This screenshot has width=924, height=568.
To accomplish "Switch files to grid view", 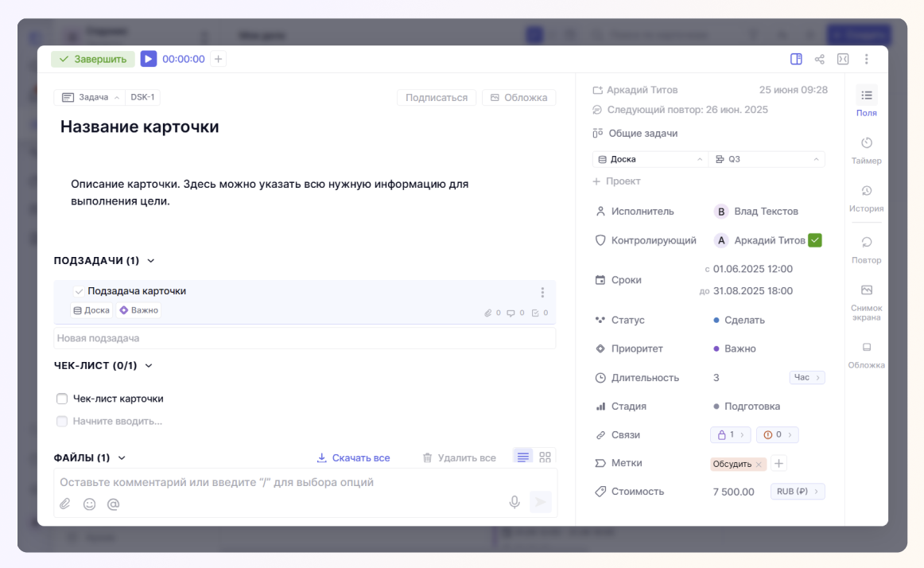I will tap(545, 457).
